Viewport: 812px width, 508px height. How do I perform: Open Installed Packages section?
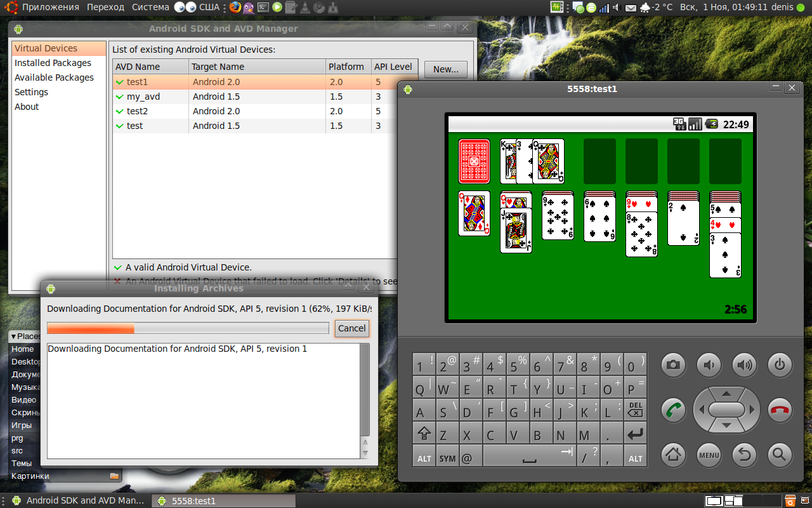point(59,63)
